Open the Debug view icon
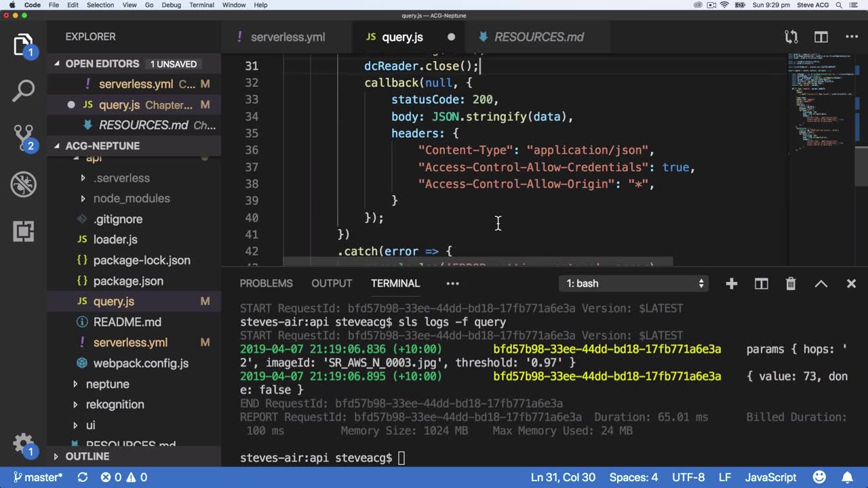The width and height of the screenshot is (868, 488). click(x=23, y=184)
